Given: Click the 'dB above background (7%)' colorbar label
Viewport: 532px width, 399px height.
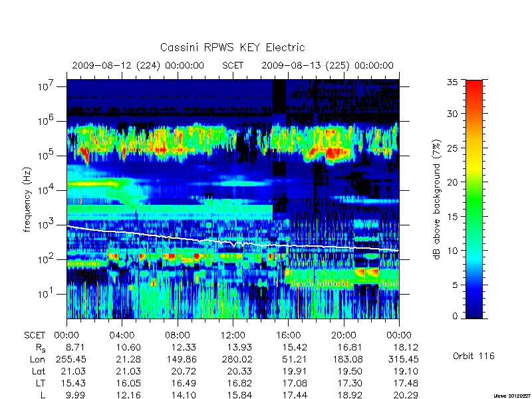Looking at the screenshot, I should 437,199.
